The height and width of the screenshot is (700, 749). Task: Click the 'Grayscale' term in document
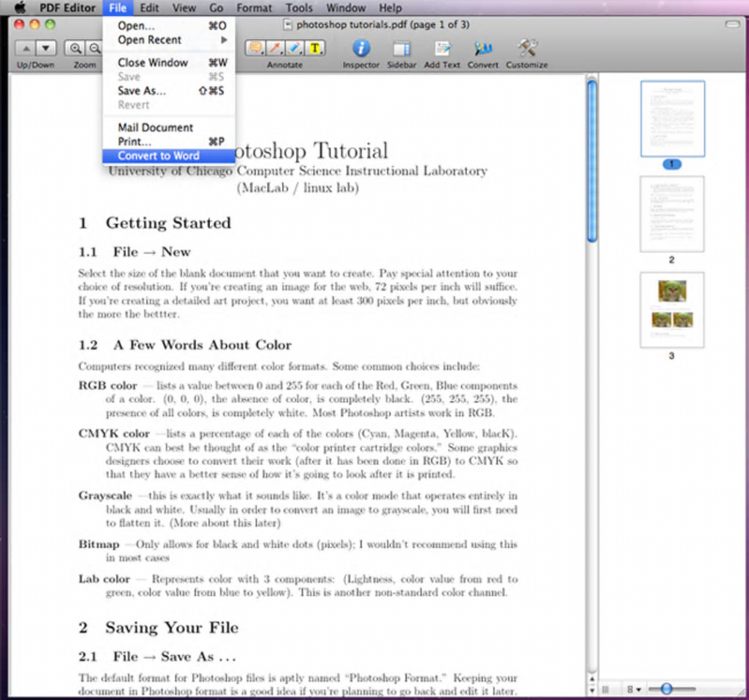tap(105, 496)
